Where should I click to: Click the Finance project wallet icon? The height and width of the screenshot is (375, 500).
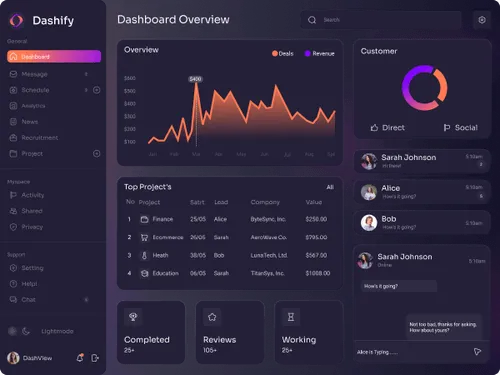click(144, 219)
